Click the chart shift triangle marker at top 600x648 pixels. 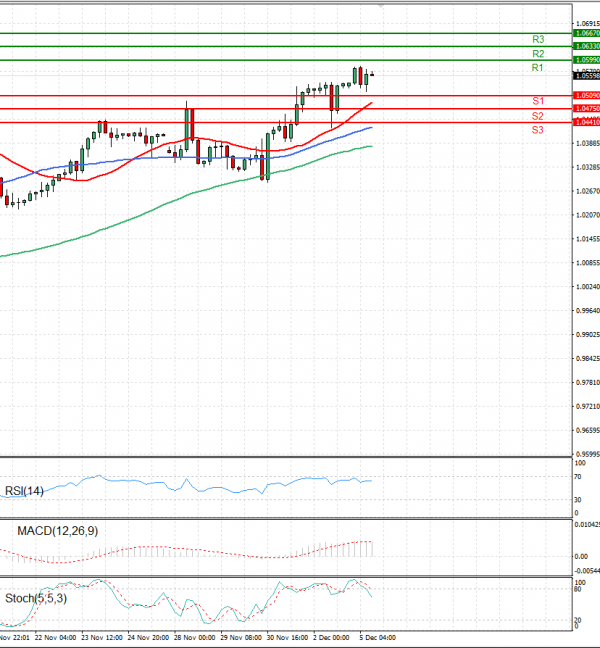379,4
